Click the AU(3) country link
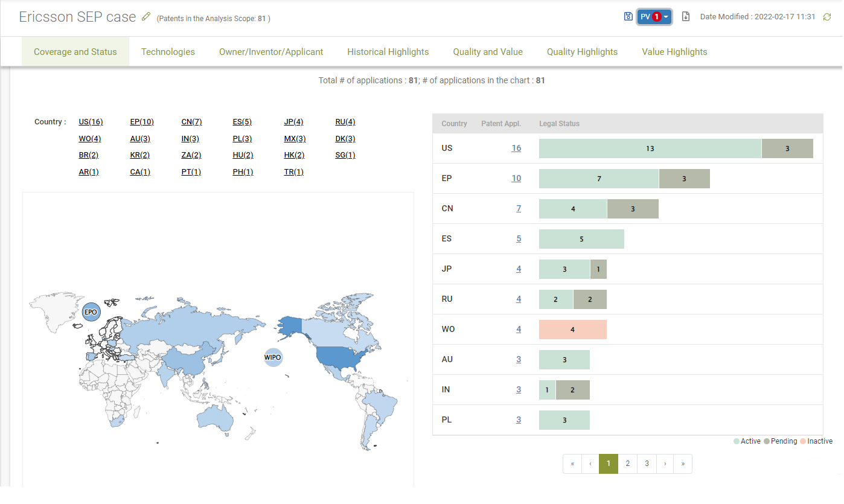The height and width of the screenshot is (504, 844). coord(140,139)
